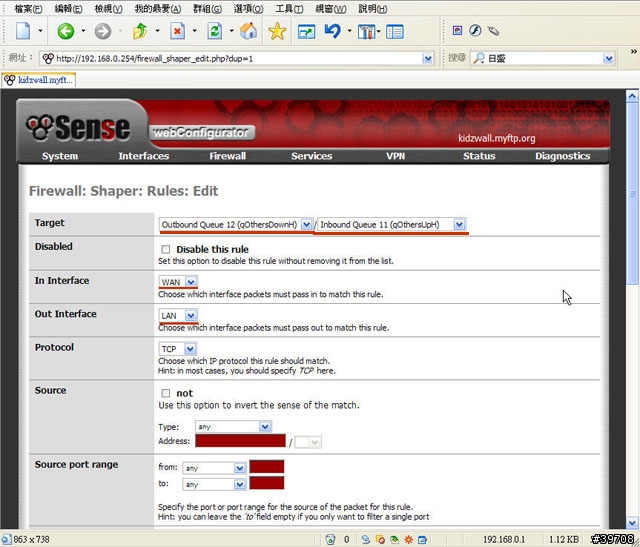The width and height of the screenshot is (640, 547).
Task: Click the pfSense logo
Action: point(78,127)
